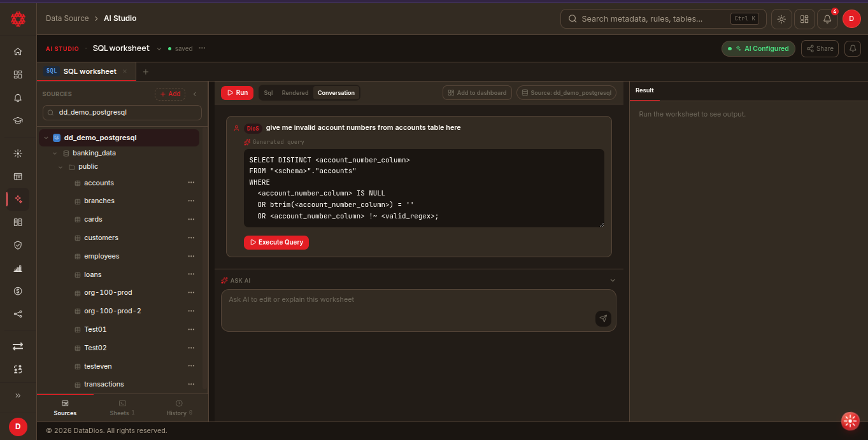This screenshot has width=868, height=440.
Task: Open more options beside saved status
Action: (x=202, y=48)
